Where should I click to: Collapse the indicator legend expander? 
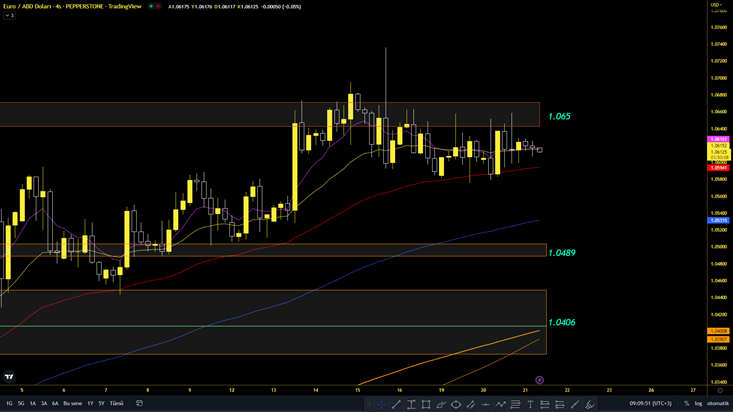point(9,15)
